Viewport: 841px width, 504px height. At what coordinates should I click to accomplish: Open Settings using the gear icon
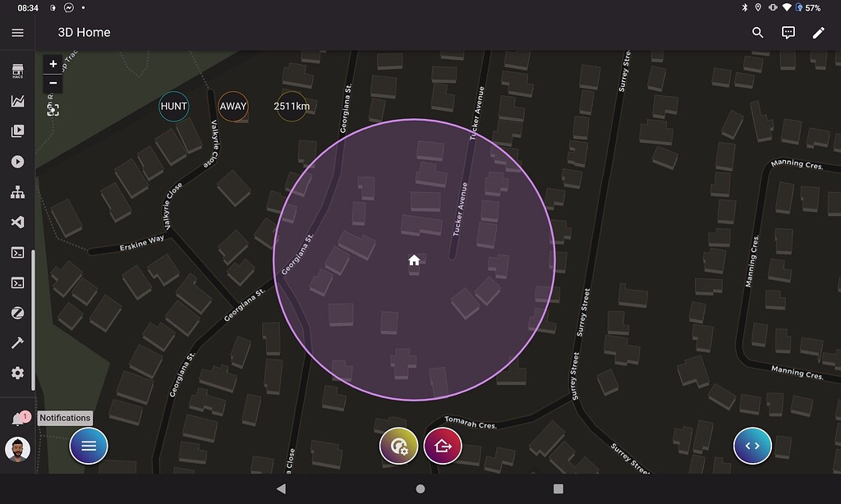tap(16, 373)
